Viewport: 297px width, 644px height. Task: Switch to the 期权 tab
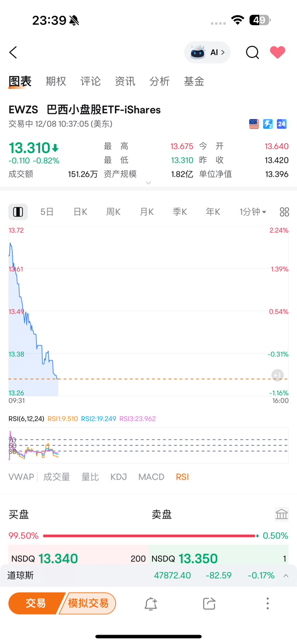pyautogui.click(x=56, y=81)
